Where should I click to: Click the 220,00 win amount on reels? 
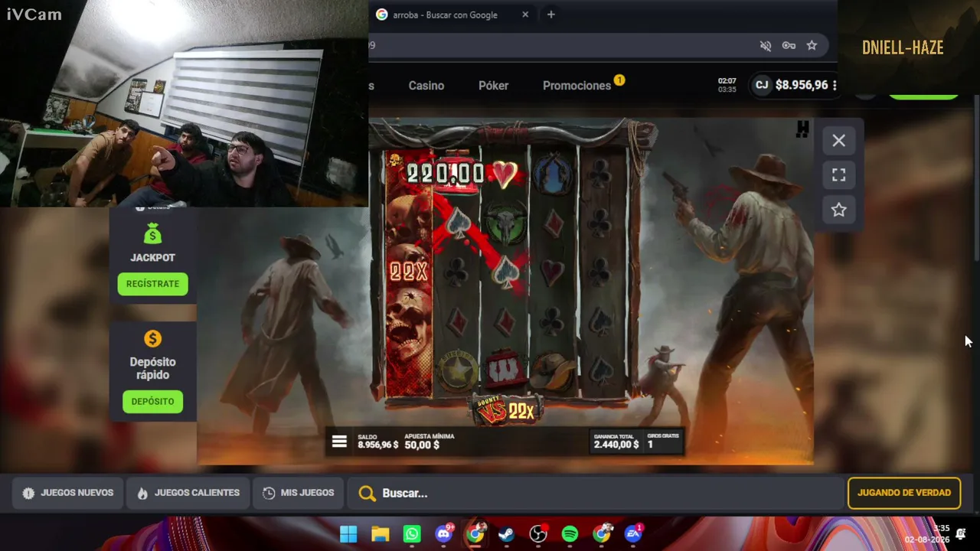click(446, 174)
